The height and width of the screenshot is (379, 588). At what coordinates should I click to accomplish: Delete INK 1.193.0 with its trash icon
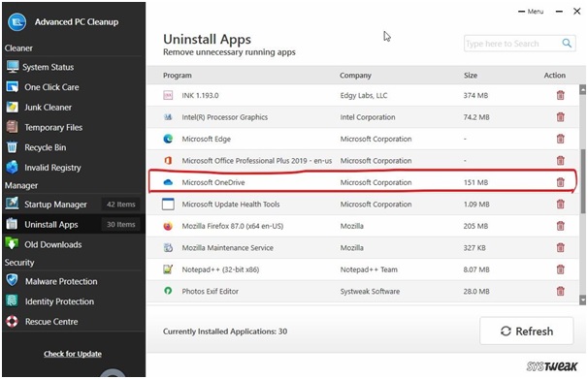(x=560, y=96)
